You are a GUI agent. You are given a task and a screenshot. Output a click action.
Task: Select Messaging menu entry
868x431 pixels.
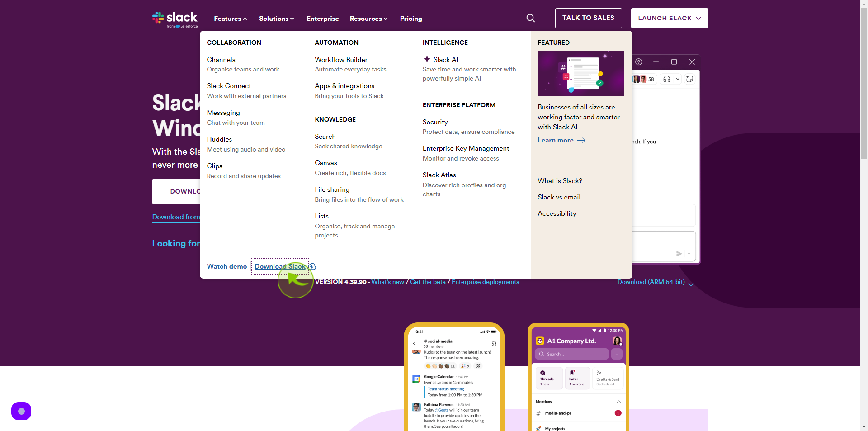[x=223, y=113]
